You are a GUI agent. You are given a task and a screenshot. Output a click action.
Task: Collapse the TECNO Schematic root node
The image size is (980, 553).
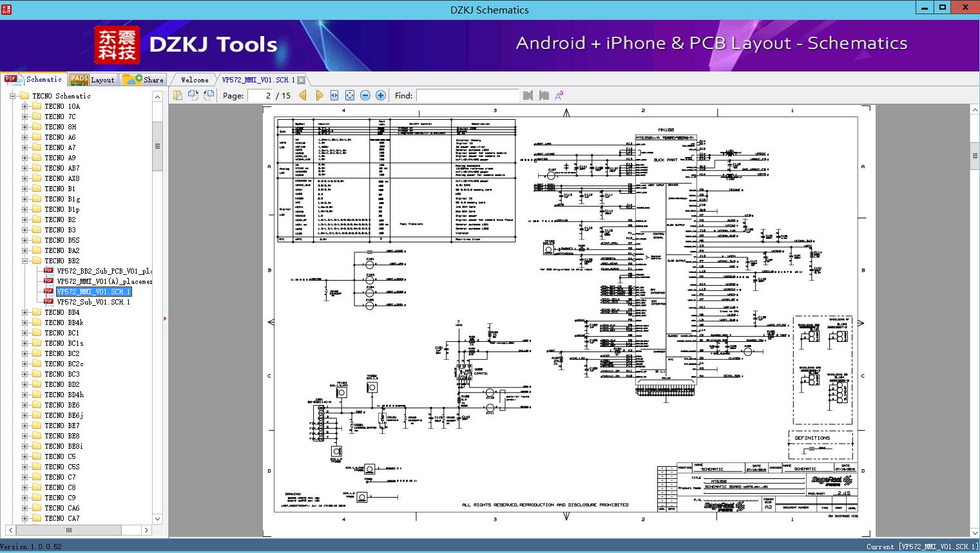(13, 96)
